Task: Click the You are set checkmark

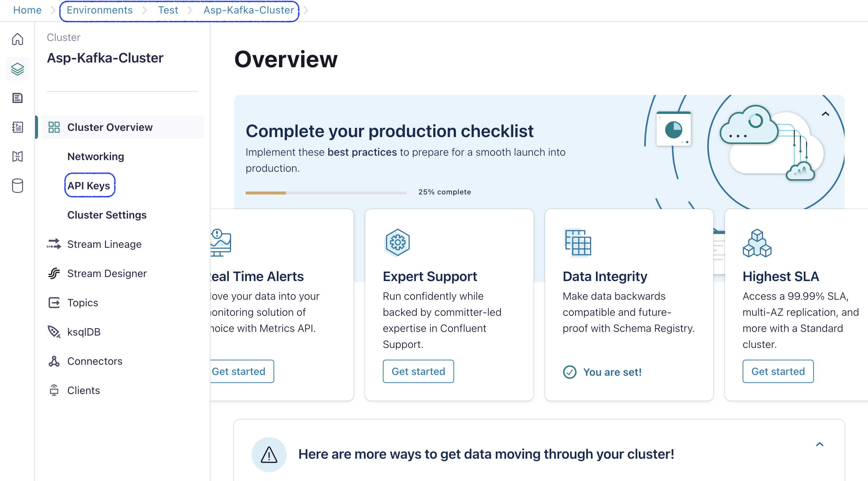Action: [570, 372]
